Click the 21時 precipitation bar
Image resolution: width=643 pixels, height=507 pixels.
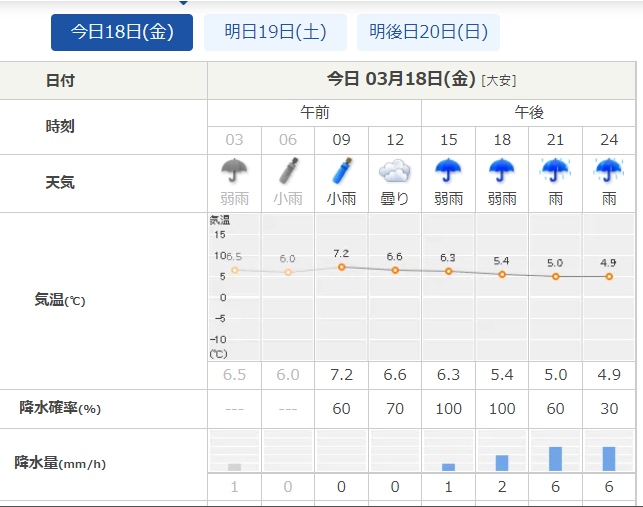pos(556,458)
